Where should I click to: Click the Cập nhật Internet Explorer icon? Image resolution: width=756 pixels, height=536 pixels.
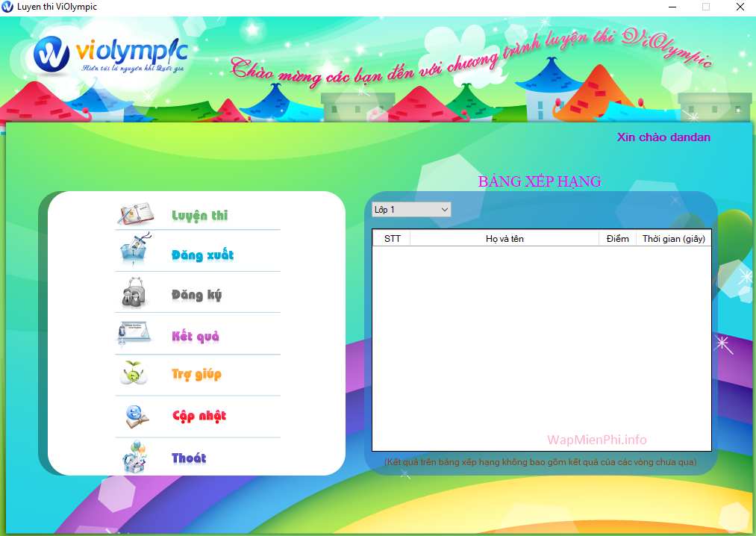[x=137, y=417]
